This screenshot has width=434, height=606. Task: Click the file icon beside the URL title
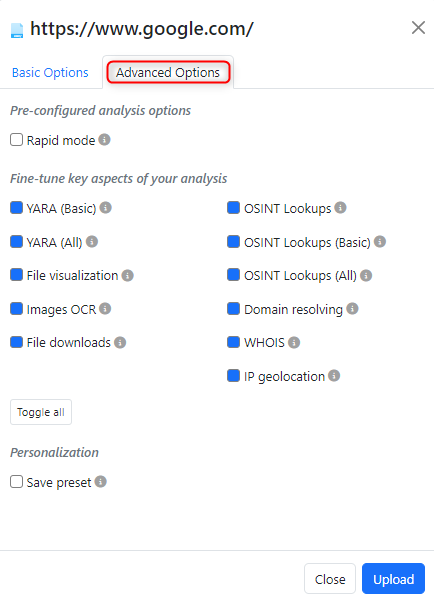coord(17,31)
